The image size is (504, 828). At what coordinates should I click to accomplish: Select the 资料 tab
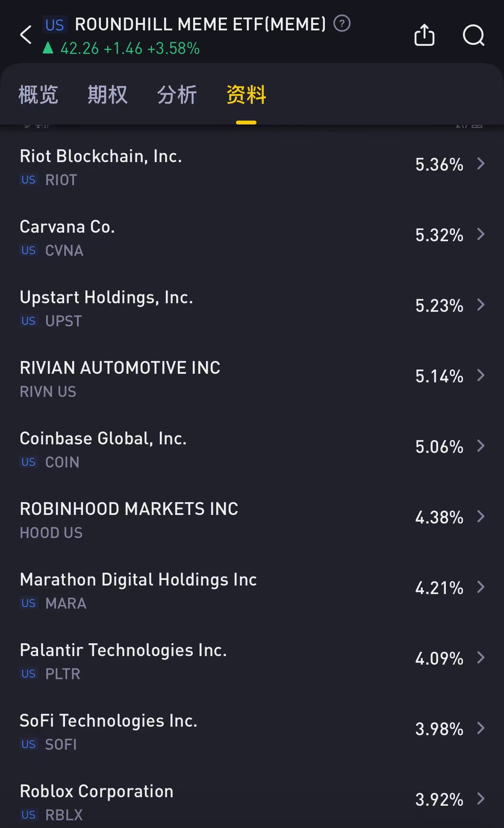point(246,95)
